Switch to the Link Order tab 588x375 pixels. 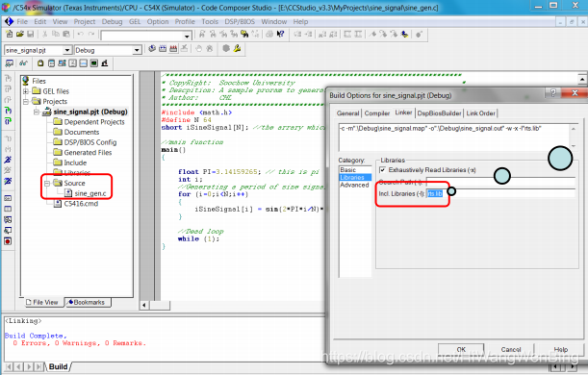click(x=481, y=113)
